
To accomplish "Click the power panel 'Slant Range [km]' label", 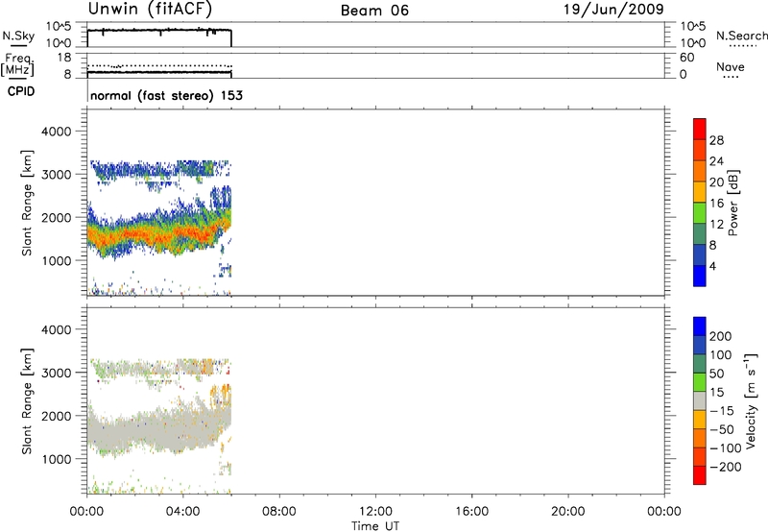I will (27, 203).
